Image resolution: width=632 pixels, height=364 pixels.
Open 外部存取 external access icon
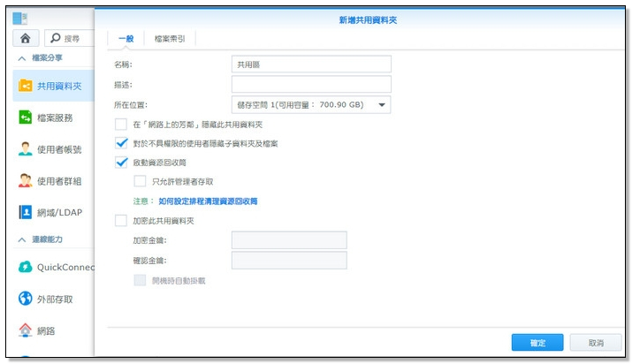(26, 299)
